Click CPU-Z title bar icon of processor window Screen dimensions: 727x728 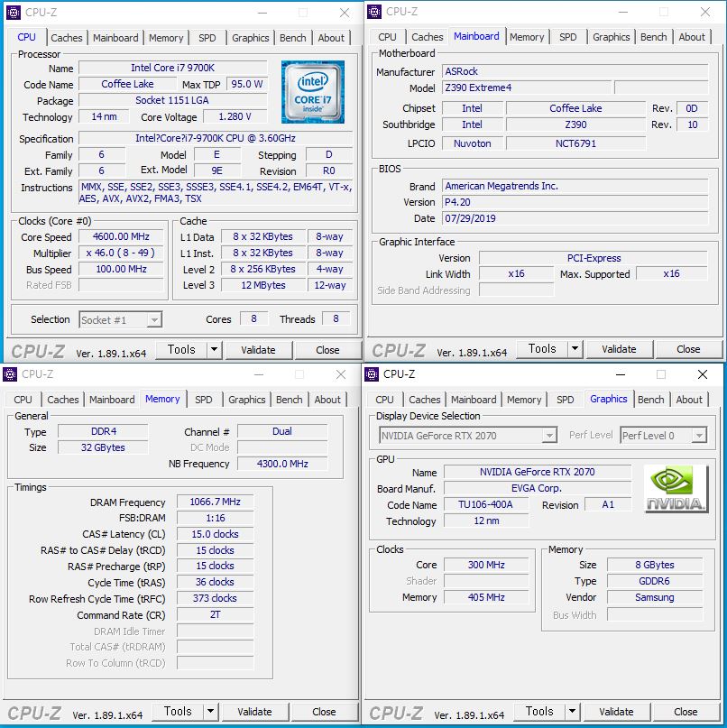point(13,13)
